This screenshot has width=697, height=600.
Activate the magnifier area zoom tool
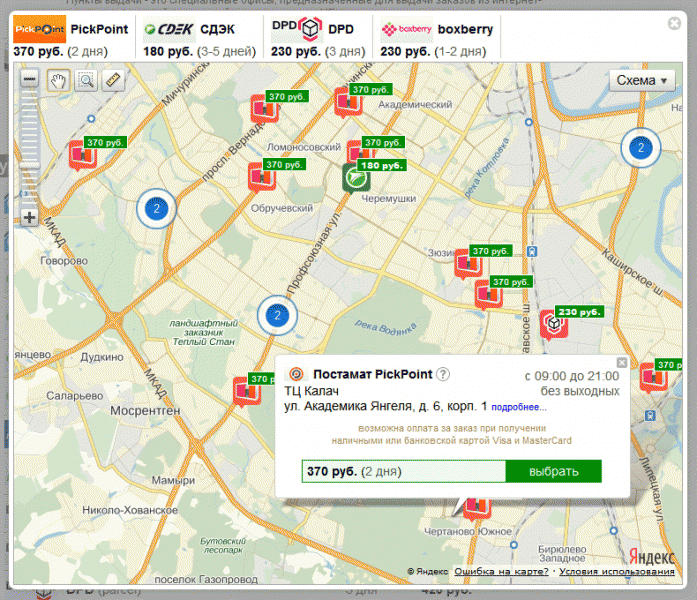tap(86, 80)
